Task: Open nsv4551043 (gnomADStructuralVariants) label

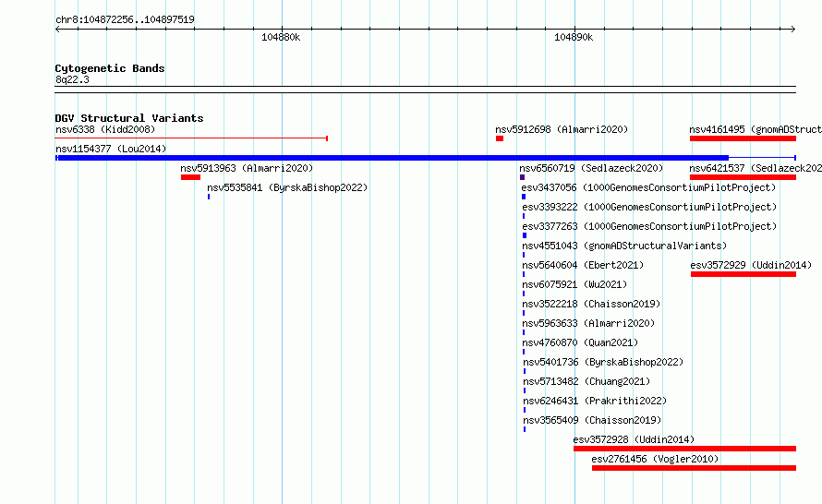Action: click(624, 246)
